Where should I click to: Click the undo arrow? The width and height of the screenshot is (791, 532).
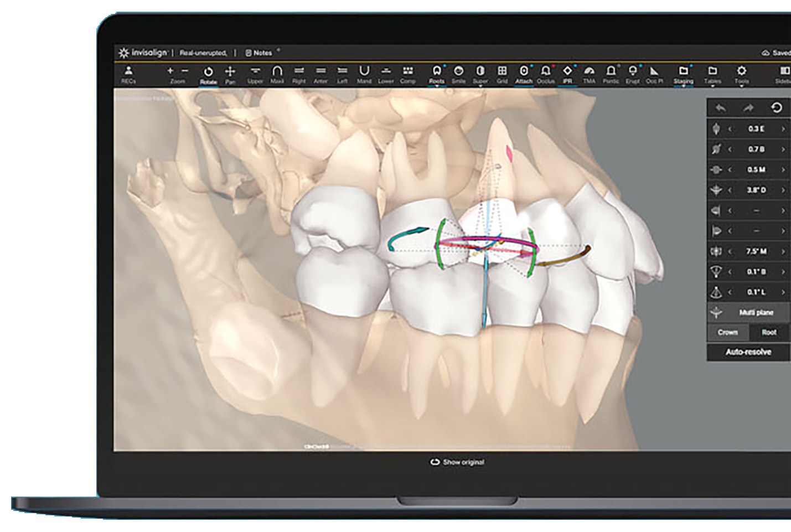coord(720,108)
